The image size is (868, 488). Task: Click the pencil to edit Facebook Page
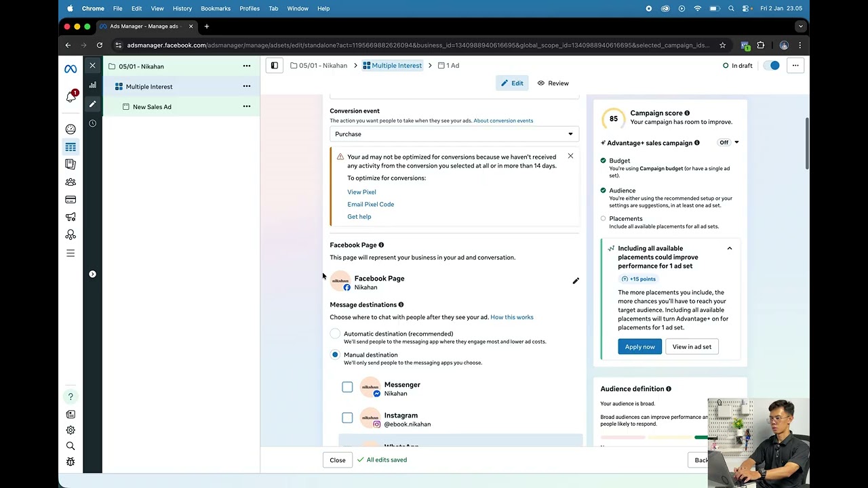576,281
